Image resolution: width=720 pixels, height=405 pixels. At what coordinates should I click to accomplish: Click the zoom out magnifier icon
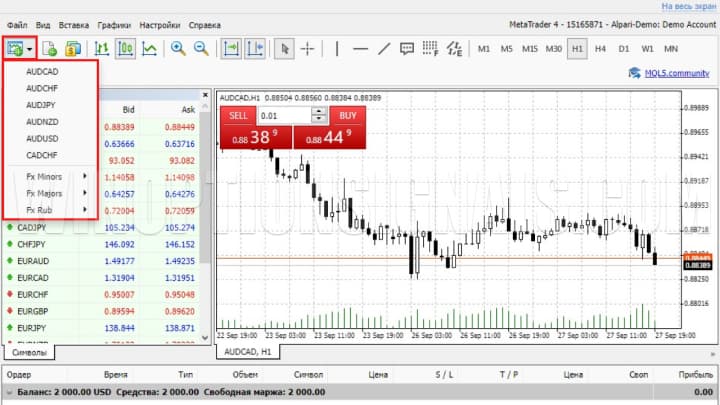[x=201, y=48]
